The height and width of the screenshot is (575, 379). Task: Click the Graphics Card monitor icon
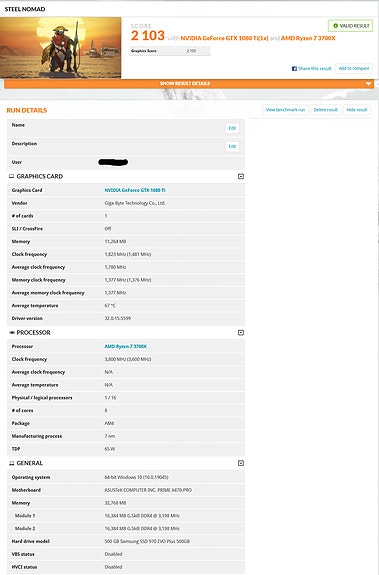point(11,176)
